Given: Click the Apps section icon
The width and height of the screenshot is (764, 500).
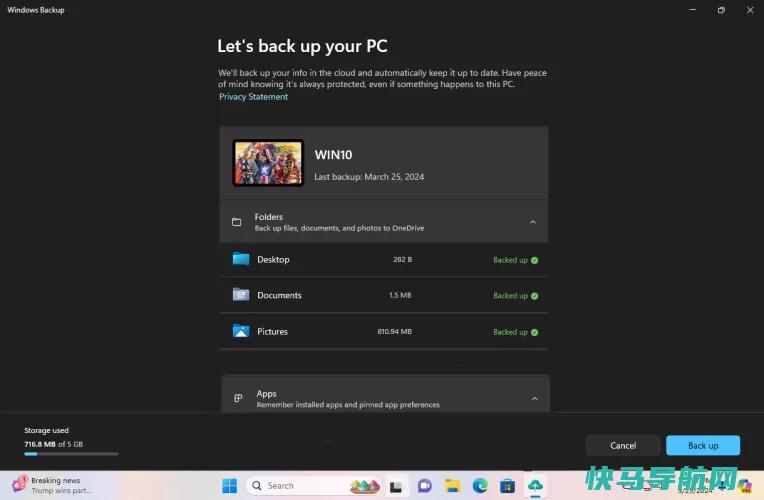Looking at the screenshot, I should pyautogui.click(x=238, y=398).
